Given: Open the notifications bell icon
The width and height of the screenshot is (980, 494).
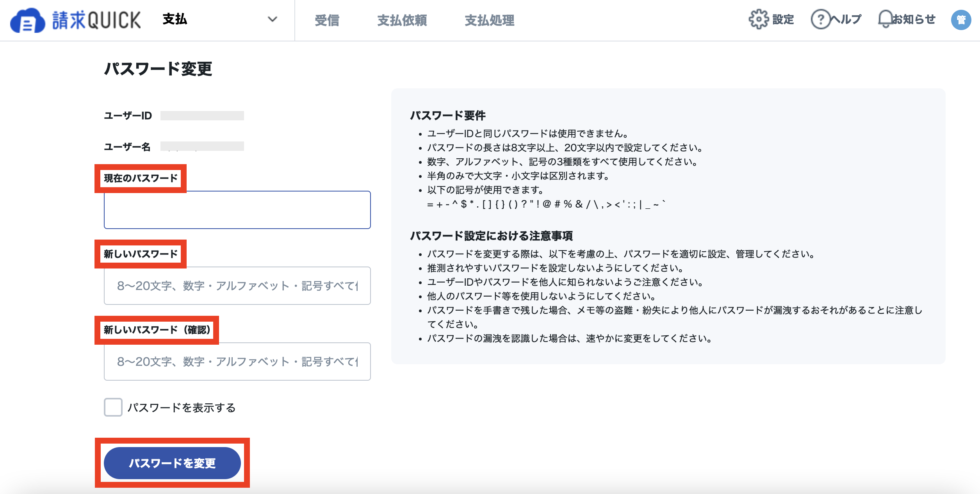Looking at the screenshot, I should tap(886, 19).
